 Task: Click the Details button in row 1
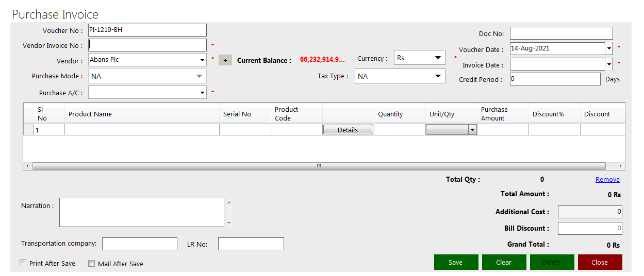(348, 130)
